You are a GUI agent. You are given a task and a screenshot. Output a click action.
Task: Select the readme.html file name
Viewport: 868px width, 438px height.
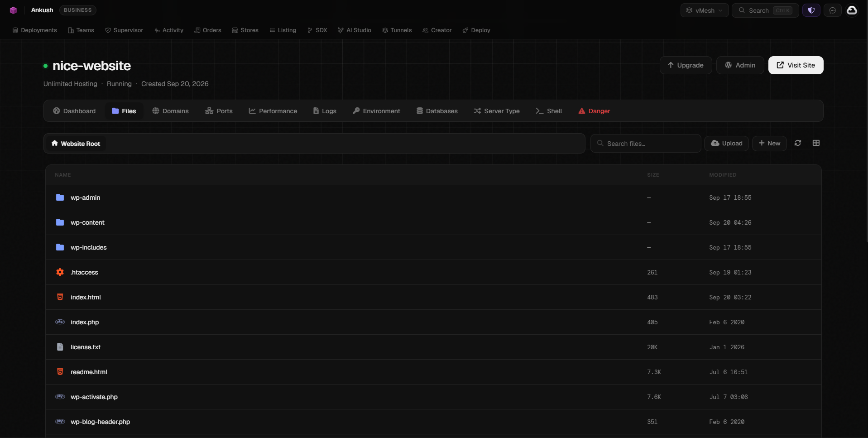(x=89, y=372)
